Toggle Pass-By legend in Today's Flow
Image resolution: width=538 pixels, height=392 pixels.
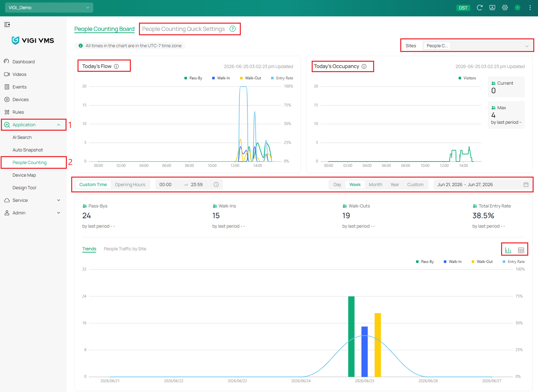coord(193,78)
